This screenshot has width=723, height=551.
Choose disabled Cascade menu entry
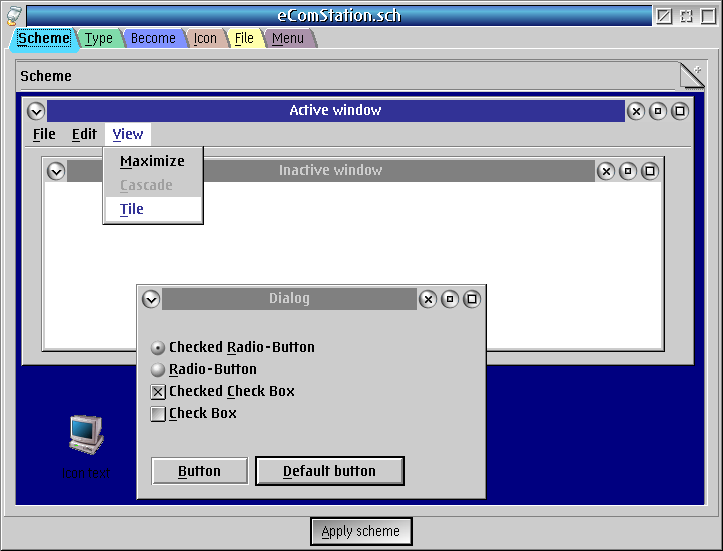[x=153, y=185]
